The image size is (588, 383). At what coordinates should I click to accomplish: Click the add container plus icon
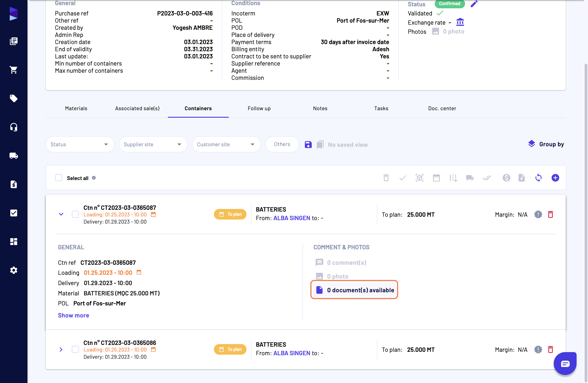pyautogui.click(x=555, y=178)
